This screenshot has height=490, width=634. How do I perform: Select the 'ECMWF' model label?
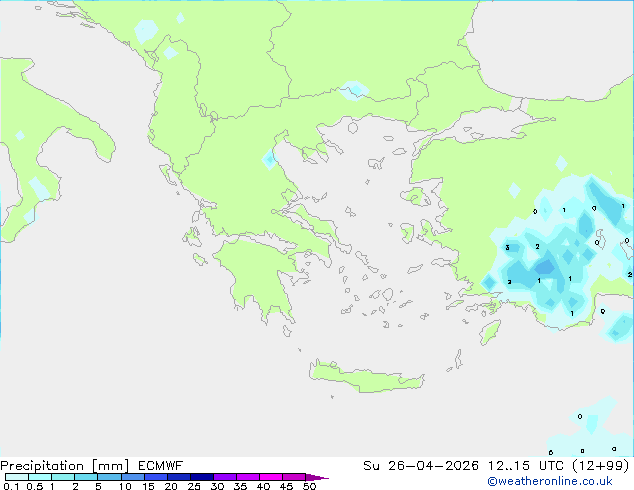coord(161,466)
